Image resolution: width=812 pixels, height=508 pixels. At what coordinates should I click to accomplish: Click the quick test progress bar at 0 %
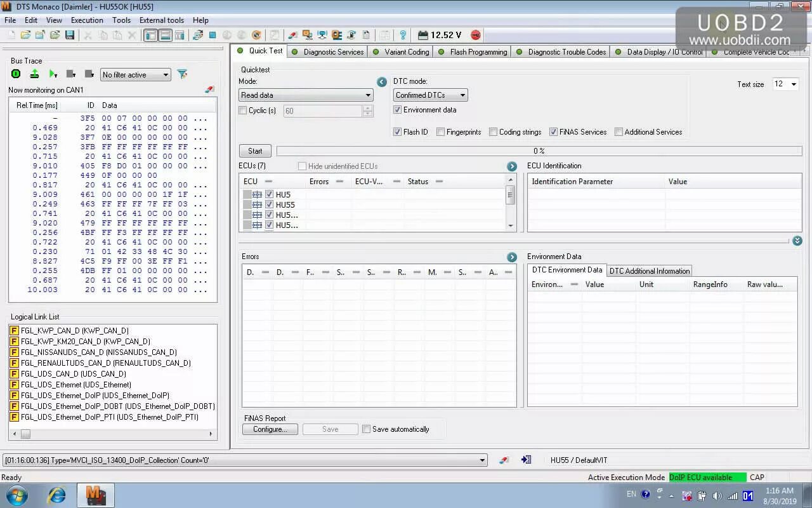tap(539, 151)
